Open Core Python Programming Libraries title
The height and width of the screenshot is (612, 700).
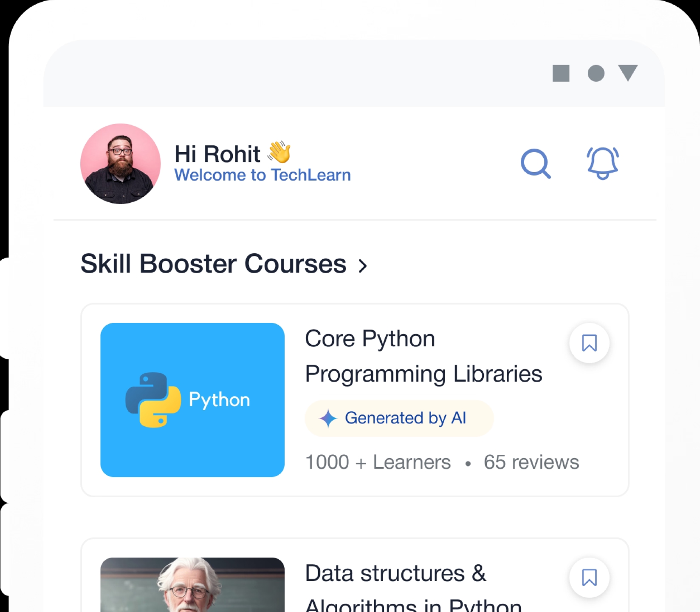point(423,356)
